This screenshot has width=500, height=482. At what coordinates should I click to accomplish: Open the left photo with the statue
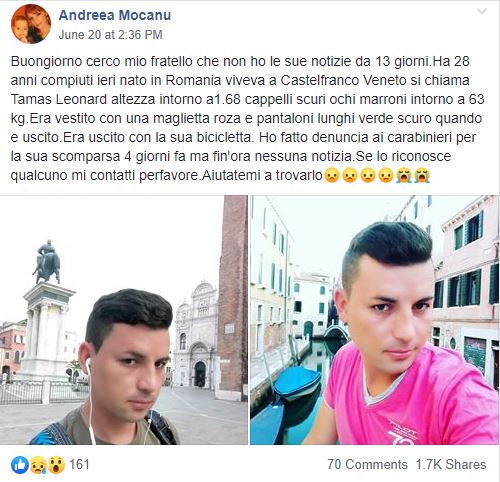click(x=124, y=320)
